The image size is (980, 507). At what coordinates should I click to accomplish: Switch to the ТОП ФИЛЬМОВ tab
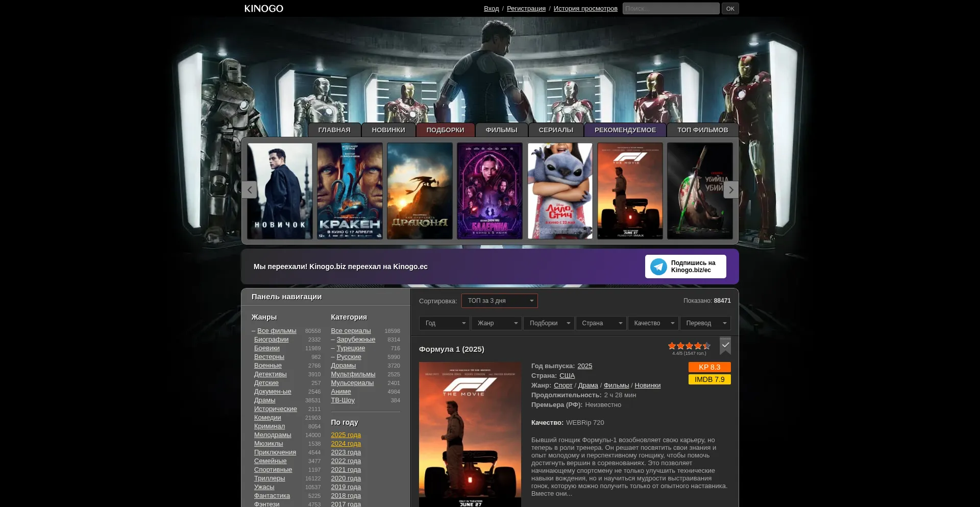(703, 130)
